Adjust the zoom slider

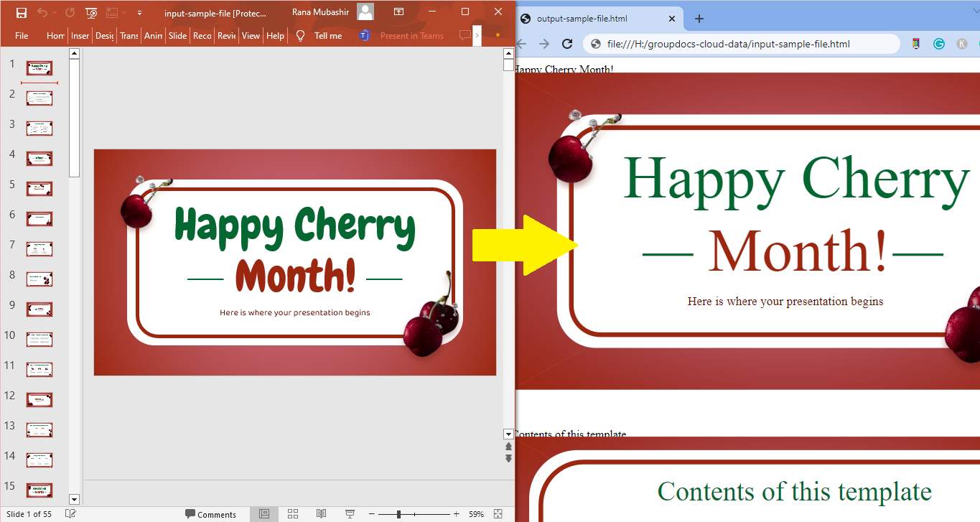coord(399,513)
